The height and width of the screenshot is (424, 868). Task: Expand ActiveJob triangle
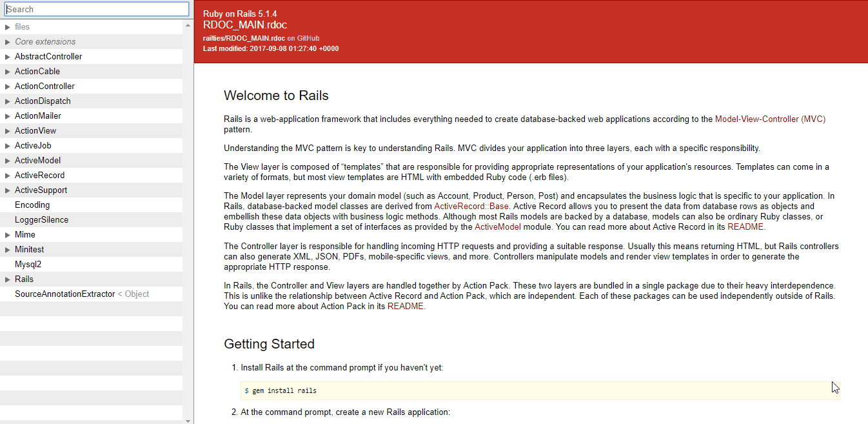(8, 146)
